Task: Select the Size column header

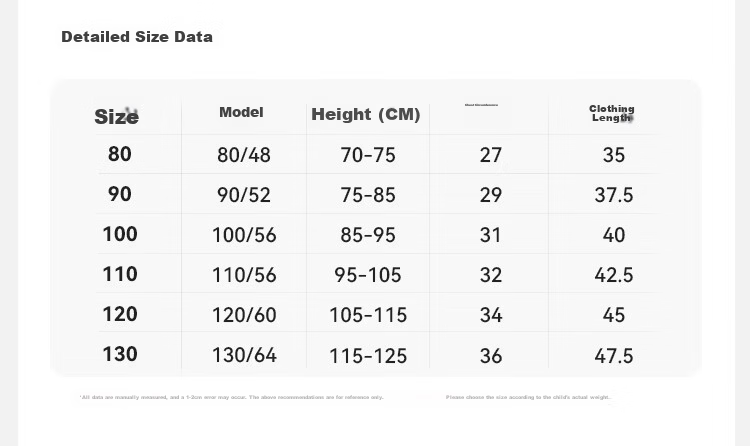Action: click(116, 117)
